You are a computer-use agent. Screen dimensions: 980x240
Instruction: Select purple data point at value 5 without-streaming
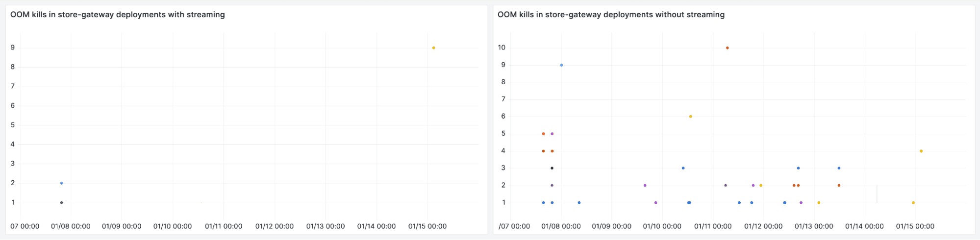coord(552,134)
